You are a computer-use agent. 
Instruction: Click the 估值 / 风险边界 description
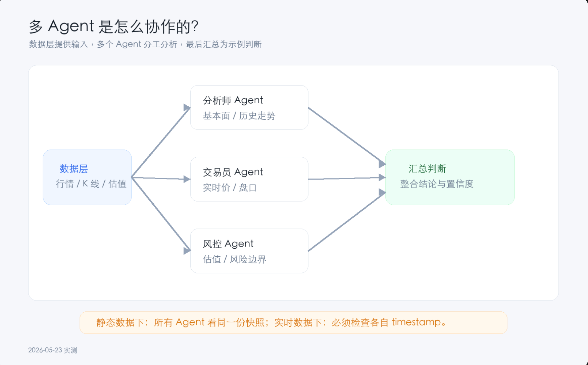[235, 259]
